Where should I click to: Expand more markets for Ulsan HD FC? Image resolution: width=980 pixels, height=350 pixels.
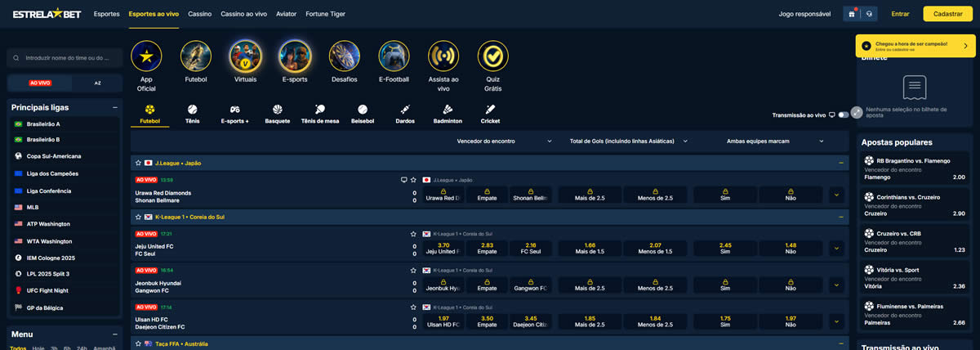click(x=835, y=321)
